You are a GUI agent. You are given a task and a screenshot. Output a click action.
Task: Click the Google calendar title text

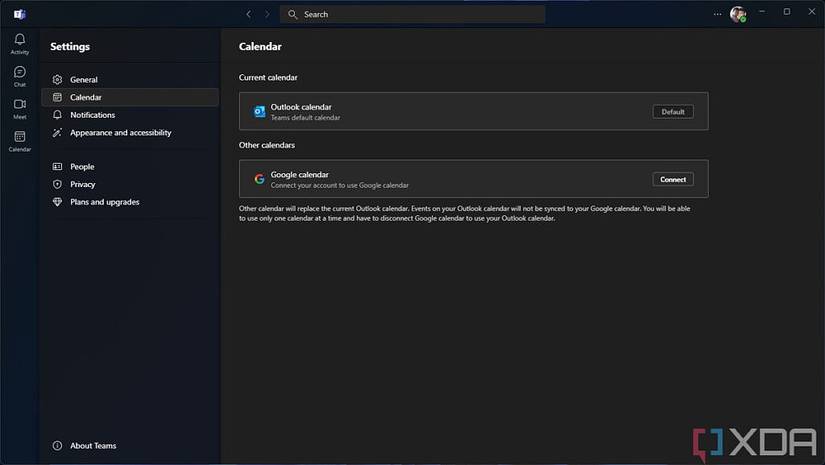(299, 175)
